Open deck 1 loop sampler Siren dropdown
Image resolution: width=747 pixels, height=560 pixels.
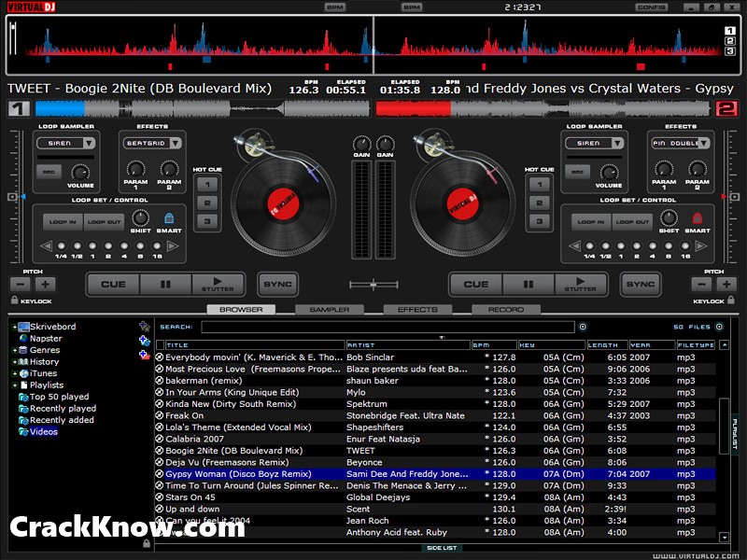pyautogui.click(x=89, y=143)
